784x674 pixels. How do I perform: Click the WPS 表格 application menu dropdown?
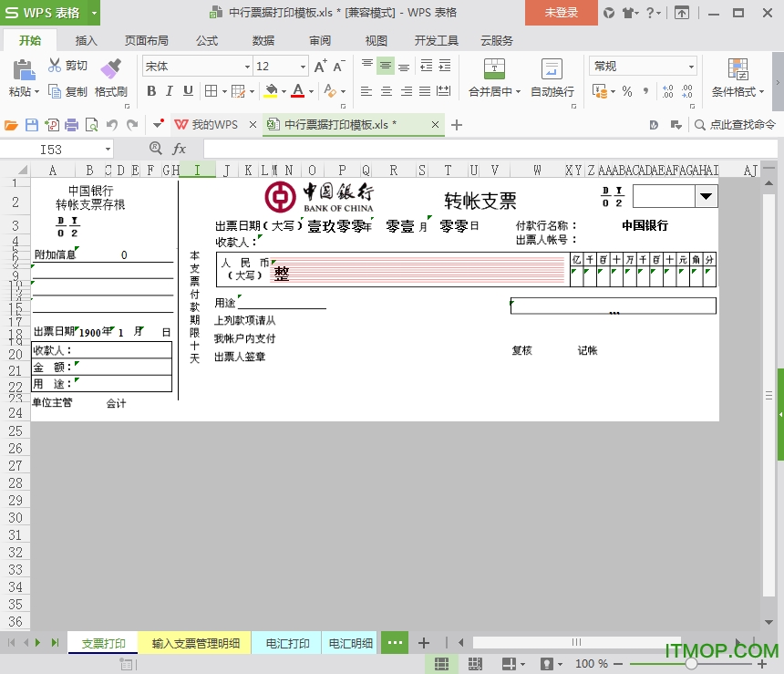click(94, 13)
